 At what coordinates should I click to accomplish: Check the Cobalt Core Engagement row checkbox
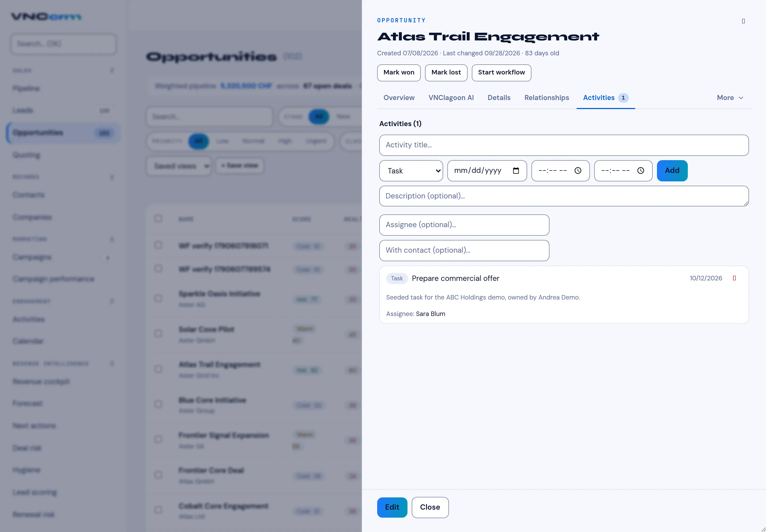point(158,510)
